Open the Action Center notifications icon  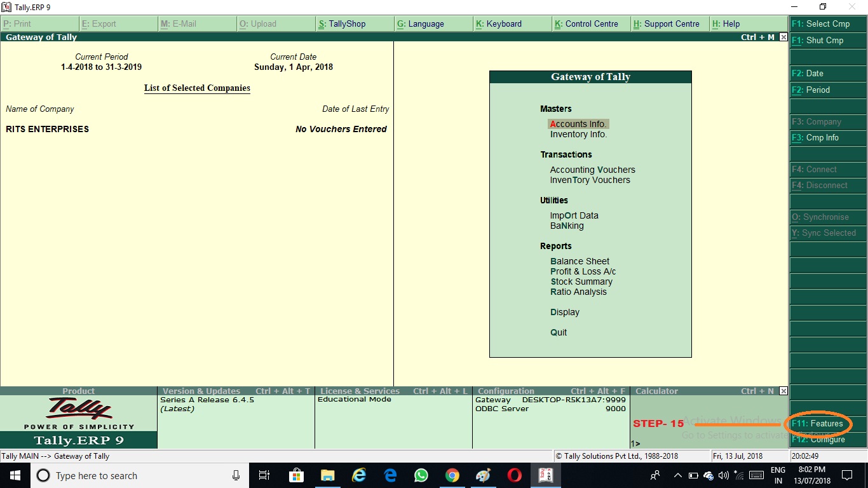point(846,475)
